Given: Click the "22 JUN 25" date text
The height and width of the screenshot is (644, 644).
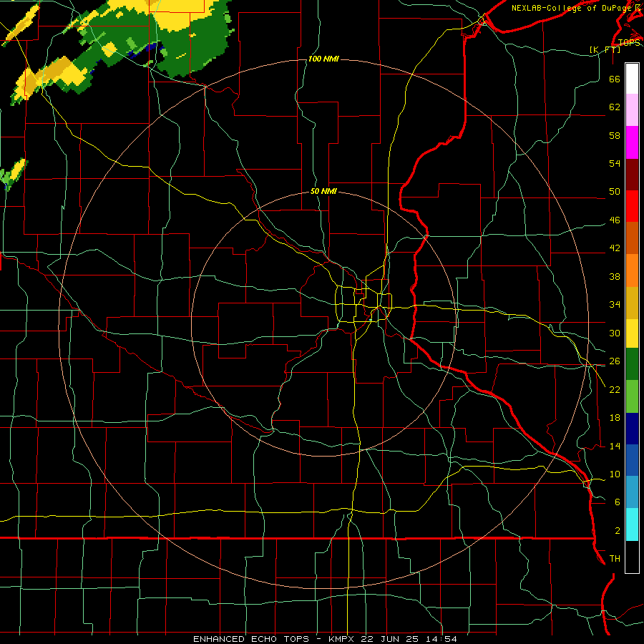Looking at the screenshot, I should [391, 639].
